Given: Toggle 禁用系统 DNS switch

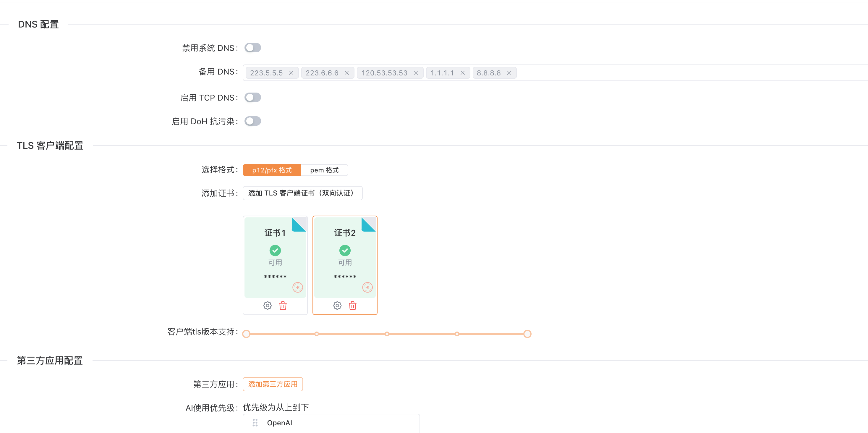Looking at the screenshot, I should (x=253, y=48).
